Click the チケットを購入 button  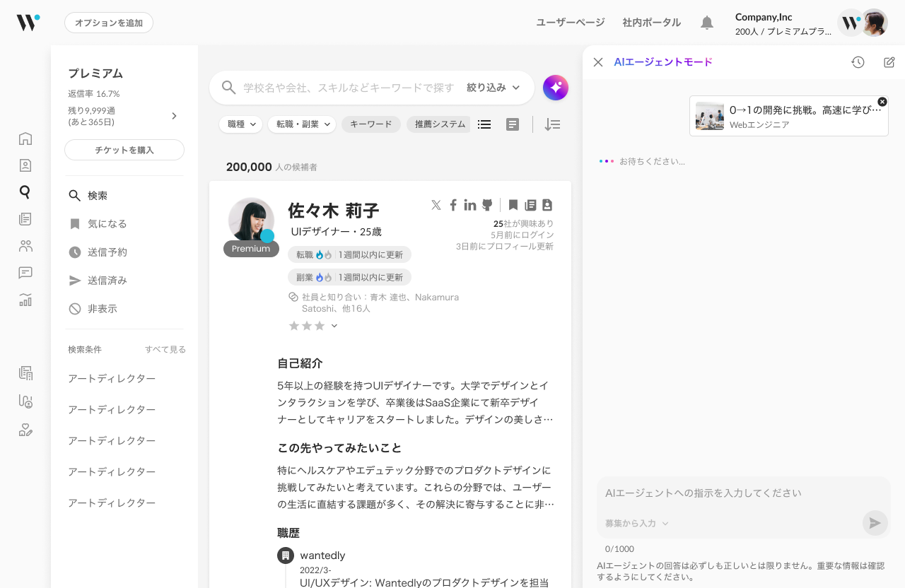(x=124, y=150)
